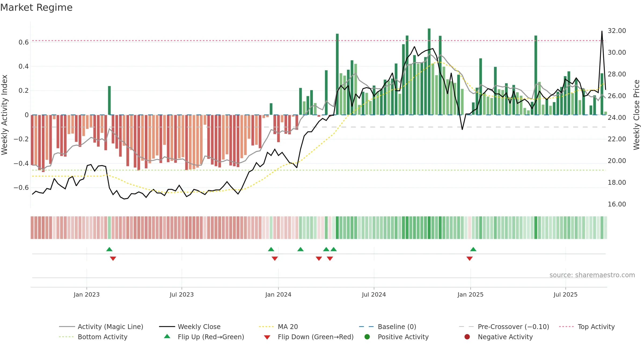The width and height of the screenshot is (644, 362).
Task: Click the weekly close price spike at far right
Action: pyautogui.click(x=602, y=31)
